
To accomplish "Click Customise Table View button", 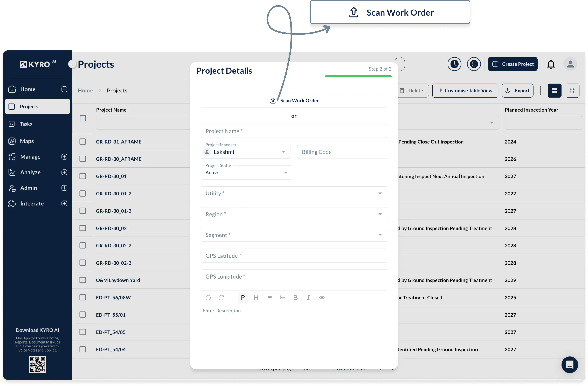I will pyautogui.click(x=465, y=91).
